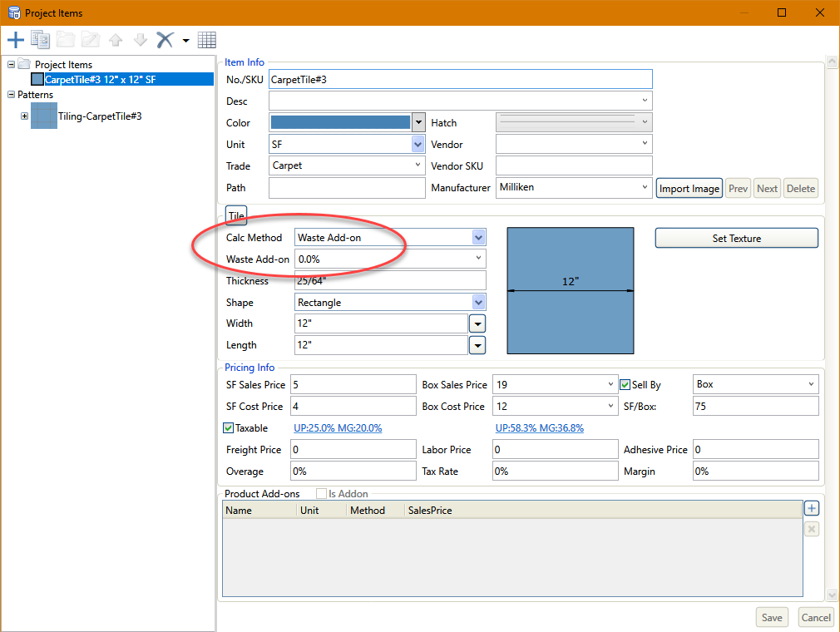Click the blue plus Add item icon
This screenshot has height=632, width=840.
click(x=16, y=40)
